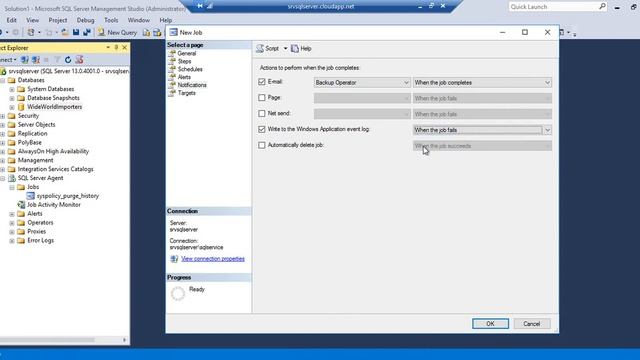Click the Connect Object Explorer icon
The height and width of the screenshot is (360, 640).
24,60
